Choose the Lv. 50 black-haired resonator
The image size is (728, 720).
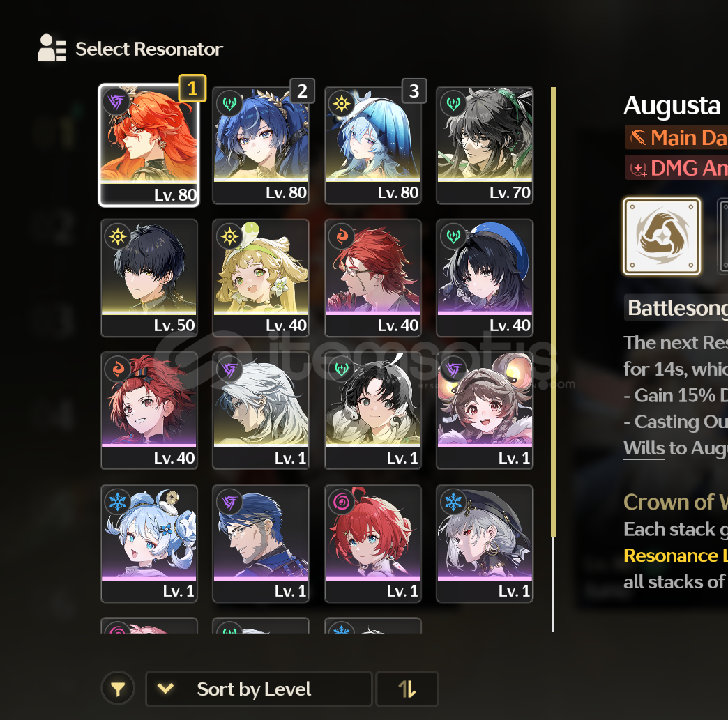[149, 278]
